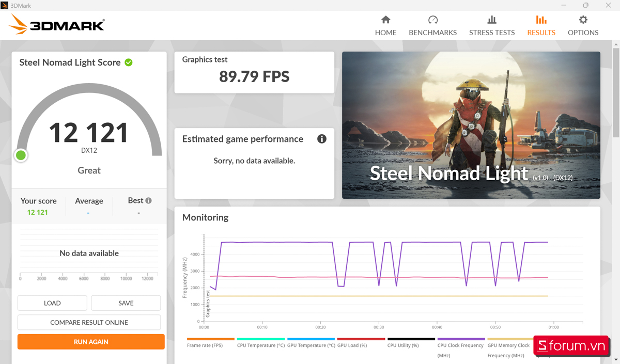620x364 pixels.
Task: Toggle the CPU Temperature legend
Action: [261, 343]
